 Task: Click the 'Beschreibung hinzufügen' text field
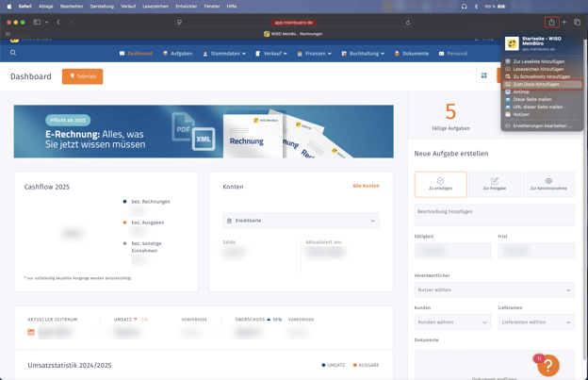coord(494,214)
